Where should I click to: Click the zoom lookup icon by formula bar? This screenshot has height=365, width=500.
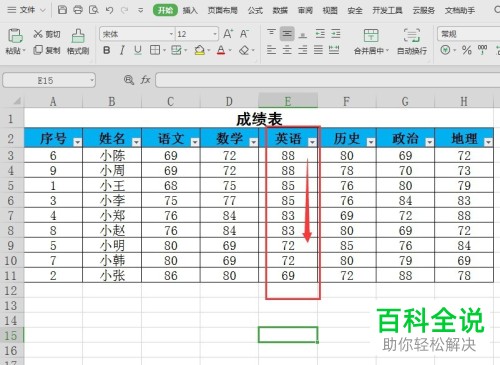[x=129, y=80]
